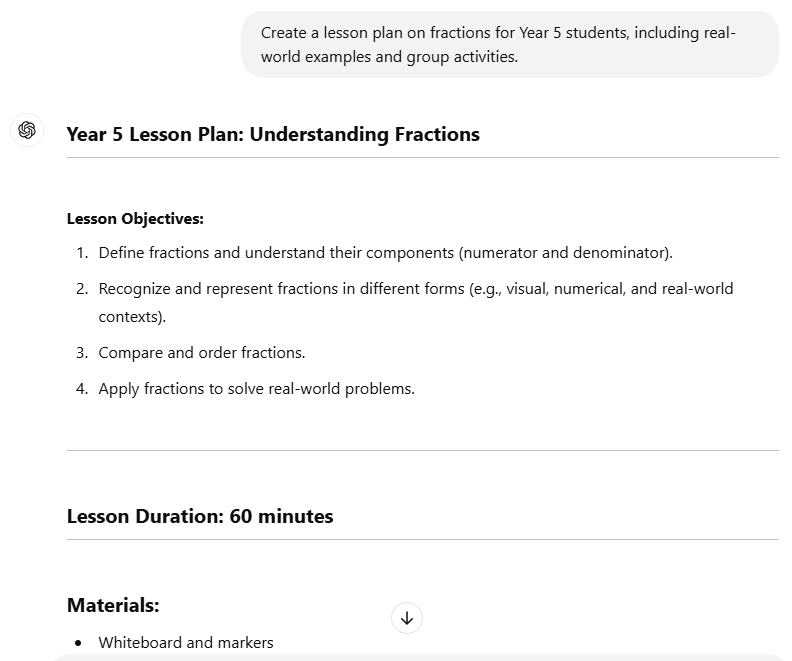Click list number 3 in the objectives

coord(82,352)
